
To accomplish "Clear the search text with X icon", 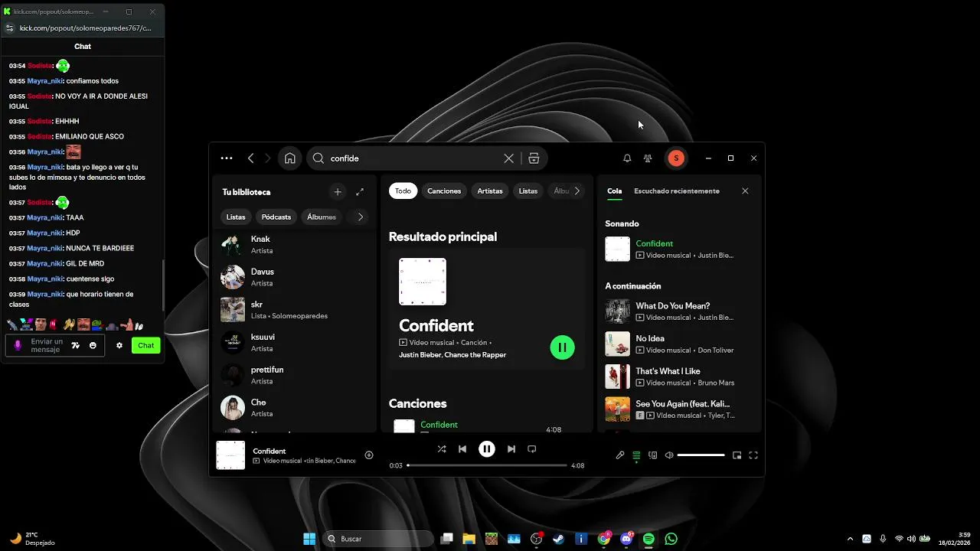I will click(x=508, y=158).
